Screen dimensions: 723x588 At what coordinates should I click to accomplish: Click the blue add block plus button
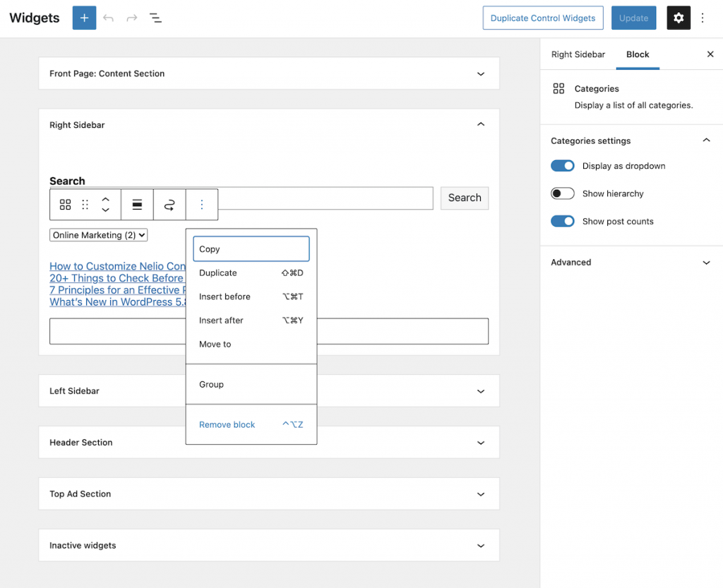[x=85, y=18]
